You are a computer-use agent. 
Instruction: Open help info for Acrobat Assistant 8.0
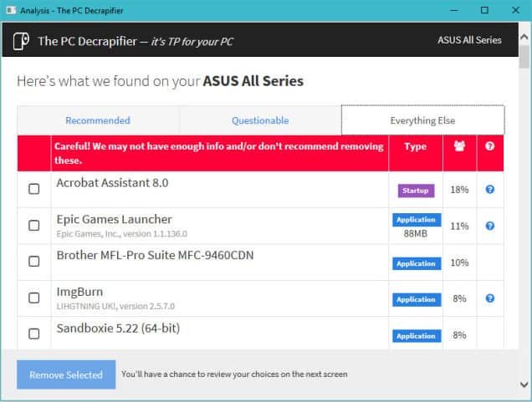[490, 189]
